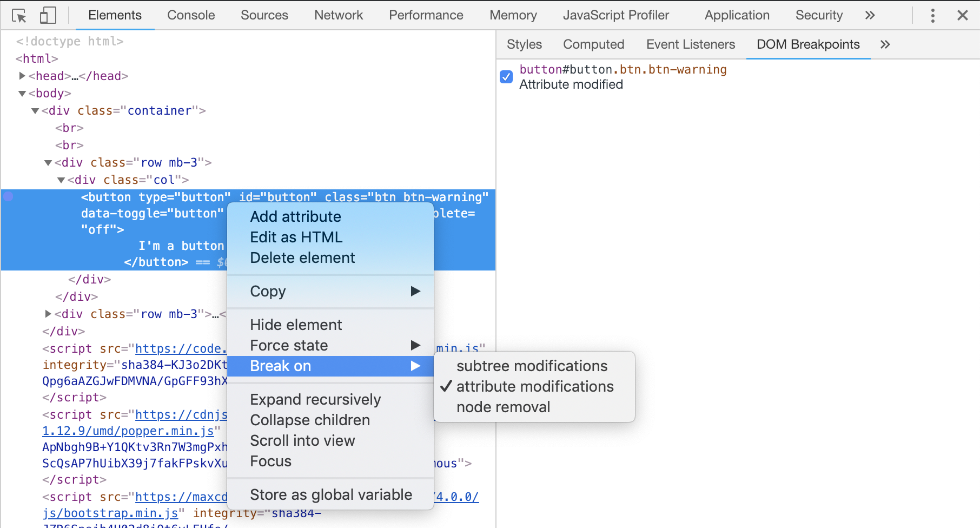980x528 pixels.
Task: Choose Store as global variable
Action: pyautogui.click(x=330, y=494)
